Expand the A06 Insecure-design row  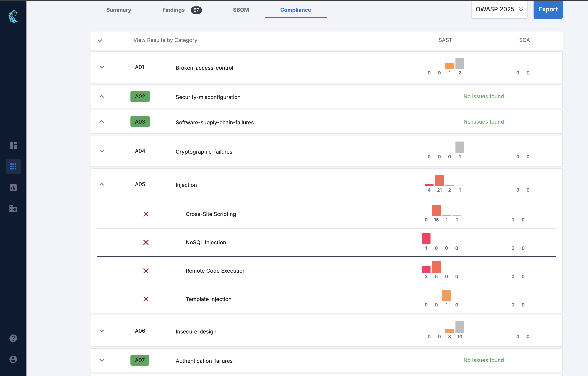(102, 331)
